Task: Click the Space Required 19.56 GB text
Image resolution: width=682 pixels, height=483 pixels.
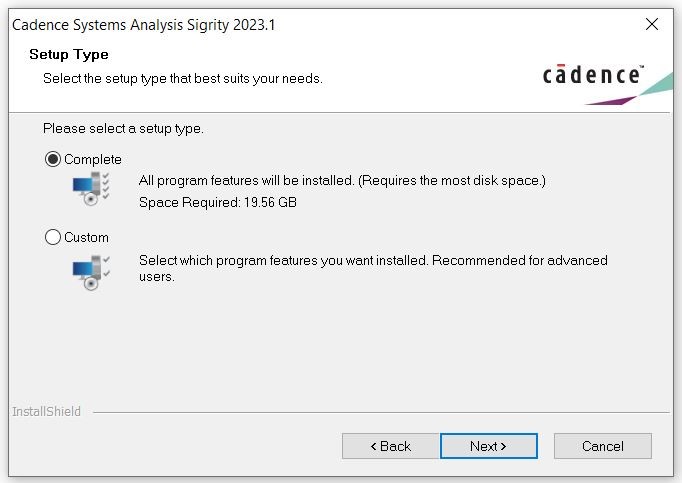Action: point(218,202)
